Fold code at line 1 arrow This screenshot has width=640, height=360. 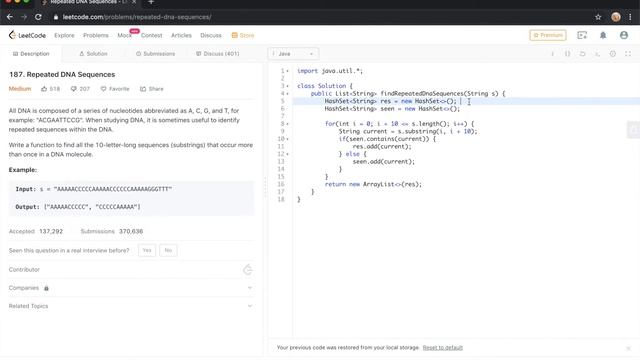tap(287, 71)
